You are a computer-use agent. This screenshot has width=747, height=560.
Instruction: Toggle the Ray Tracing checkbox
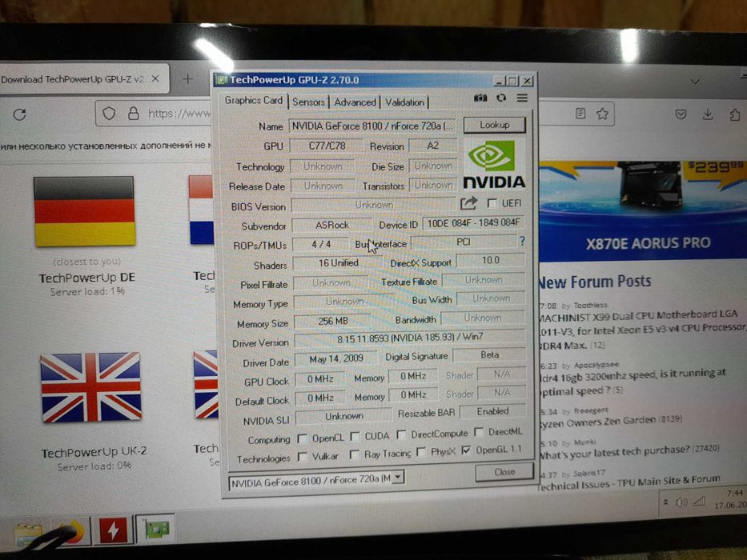(354, 454)
